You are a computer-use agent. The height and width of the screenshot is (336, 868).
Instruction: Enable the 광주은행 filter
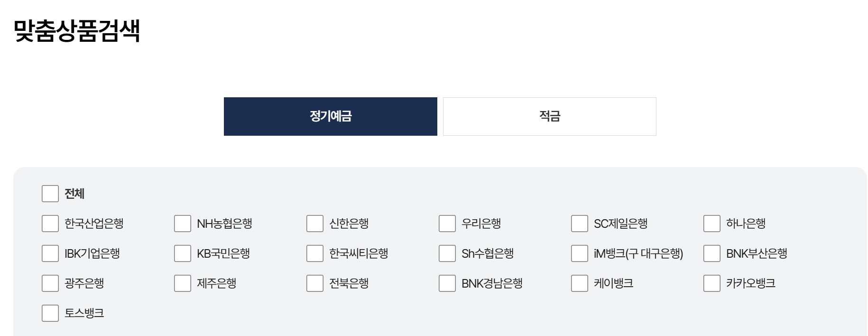[x=49, y=283]
